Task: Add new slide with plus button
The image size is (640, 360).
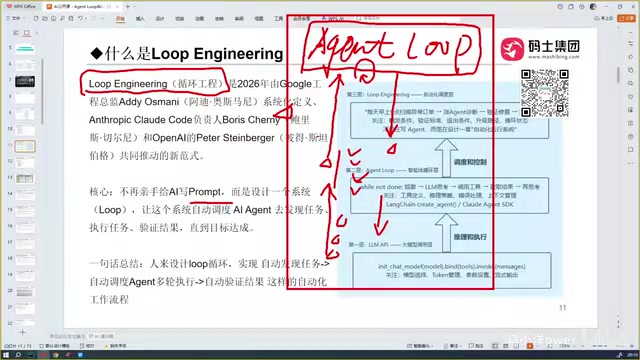Action: (x=22, y=332)
